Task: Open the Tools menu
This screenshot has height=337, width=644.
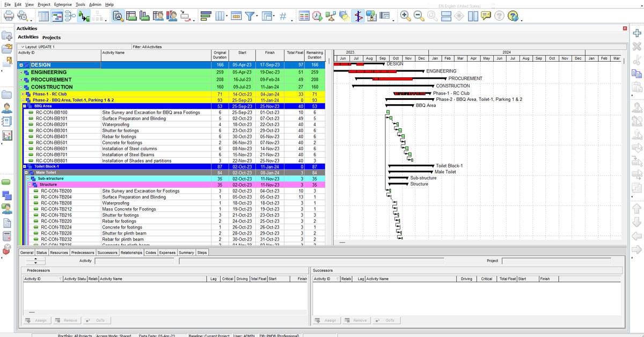Action: point(80,4)
